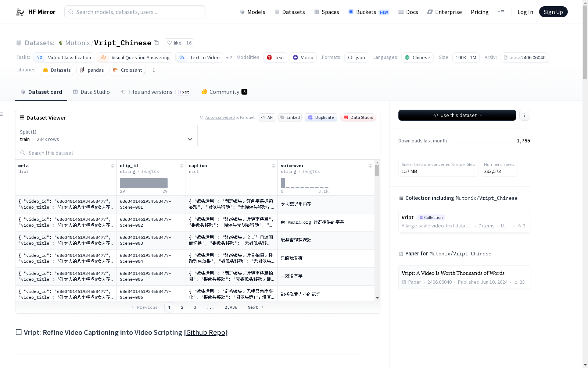This screenshot has width=588, height=368.
Task: Click the Datasets breadcrumb icon
Action: [x=19, y=43]
